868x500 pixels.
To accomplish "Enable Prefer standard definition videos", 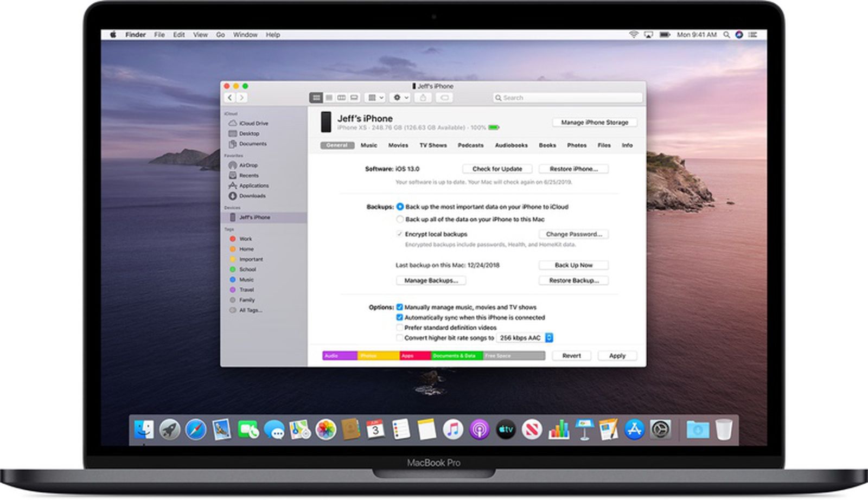I will (x=400, y=328).
